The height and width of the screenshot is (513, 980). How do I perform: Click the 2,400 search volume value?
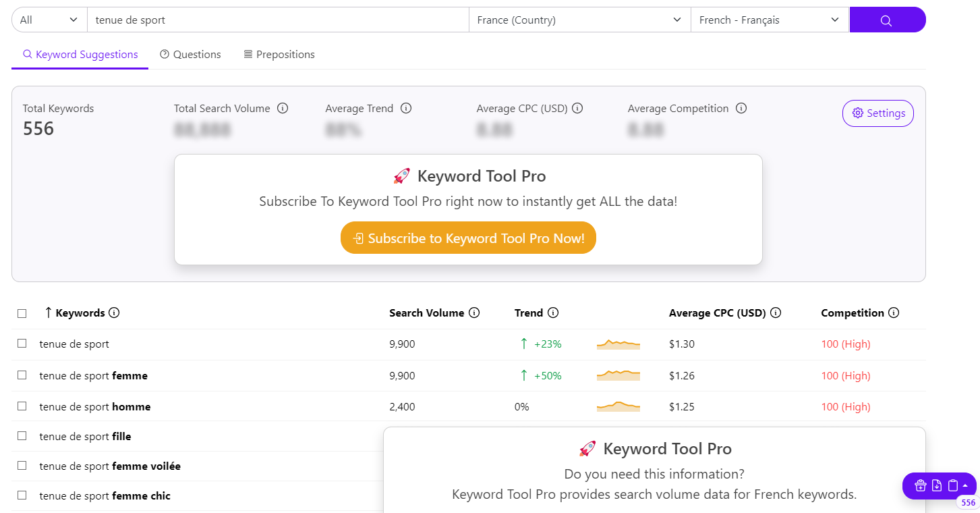403,407
